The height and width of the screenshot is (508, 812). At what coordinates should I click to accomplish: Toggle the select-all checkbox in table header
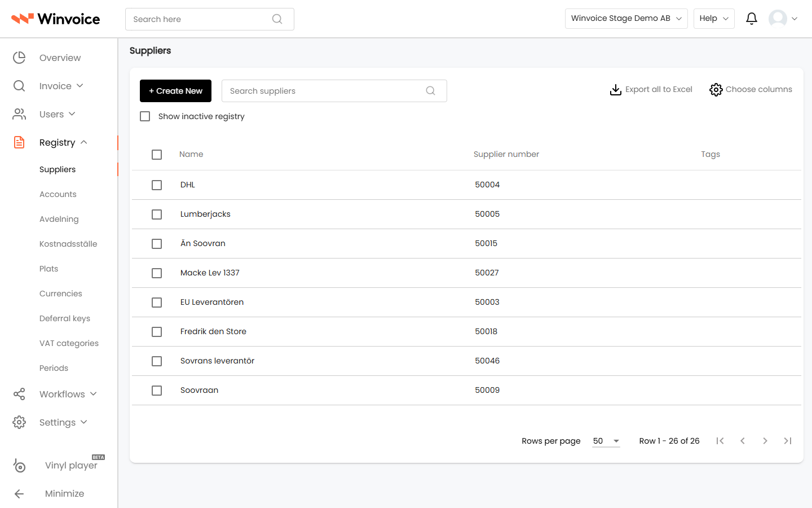[157, 155]
